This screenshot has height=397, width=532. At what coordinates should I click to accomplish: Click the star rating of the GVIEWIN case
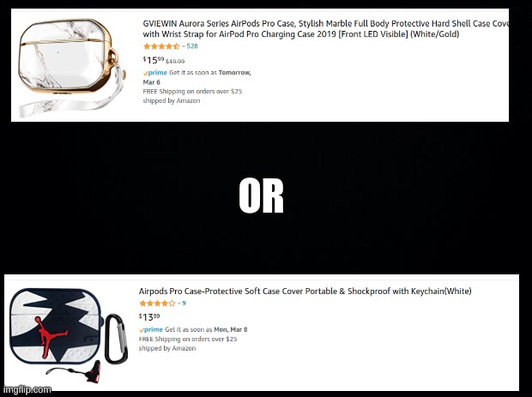161,46
